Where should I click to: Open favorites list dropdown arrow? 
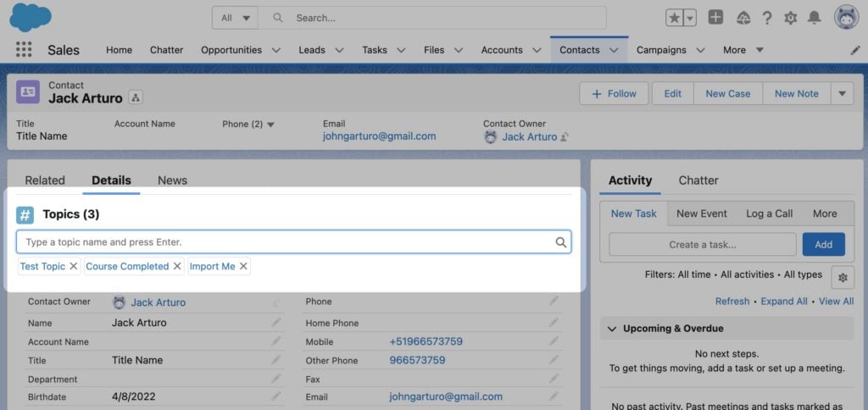[690, 18]
